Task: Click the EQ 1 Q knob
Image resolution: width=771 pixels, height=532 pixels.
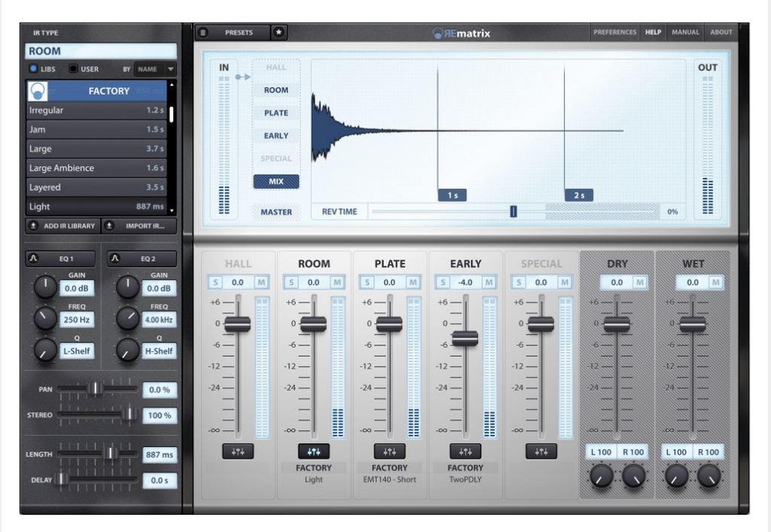Action: point(45,350)
